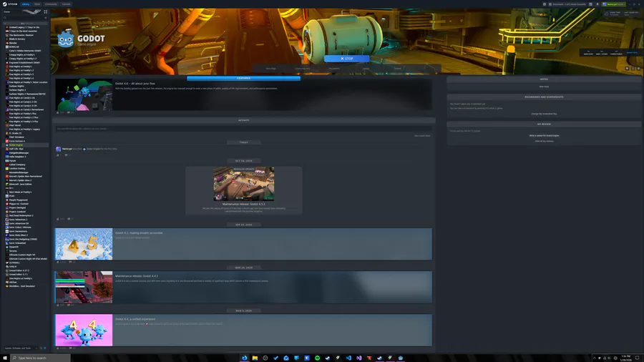This screenshot has height=362, width=644.
Task: Open Visual Studio from the taskbar
Action: [x=358, y=358]
